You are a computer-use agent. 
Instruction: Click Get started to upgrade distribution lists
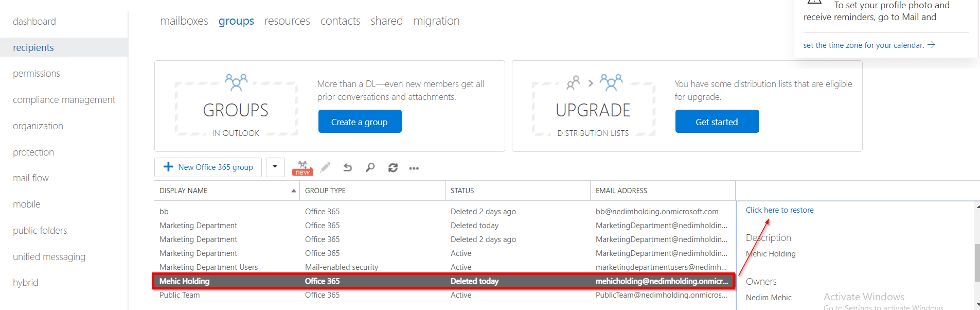pyautogui.click(x=717, y=122)
